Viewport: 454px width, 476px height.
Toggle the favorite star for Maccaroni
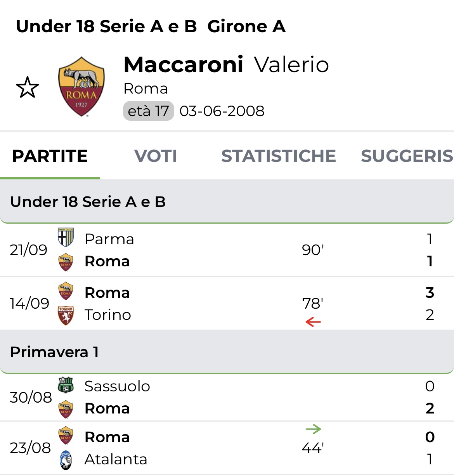tap(28, 87)
